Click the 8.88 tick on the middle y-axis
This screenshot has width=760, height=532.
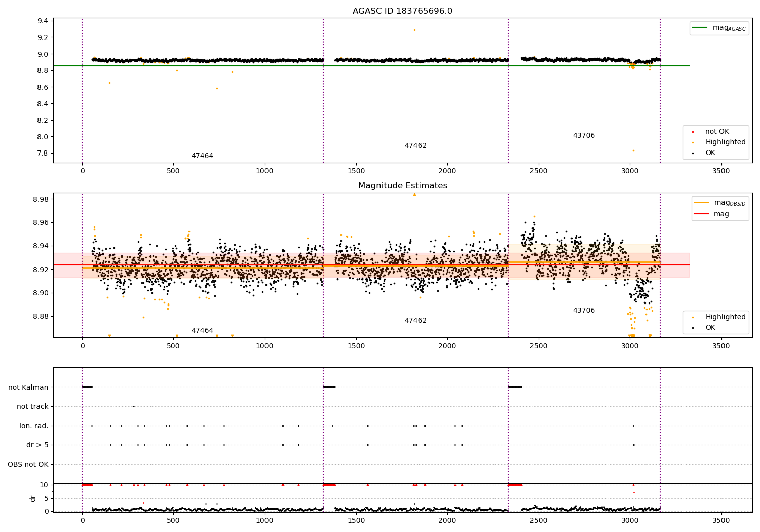click(42, 317)
